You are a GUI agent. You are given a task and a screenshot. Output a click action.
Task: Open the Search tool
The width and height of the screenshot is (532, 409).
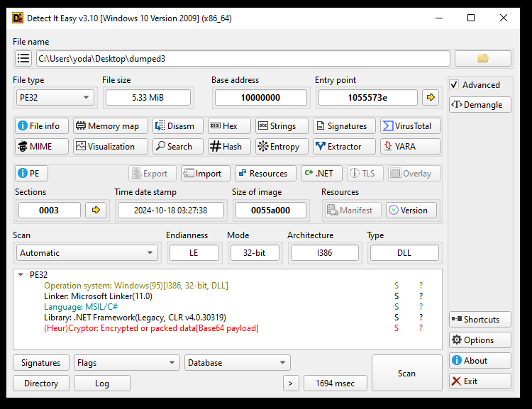(178, 147)
